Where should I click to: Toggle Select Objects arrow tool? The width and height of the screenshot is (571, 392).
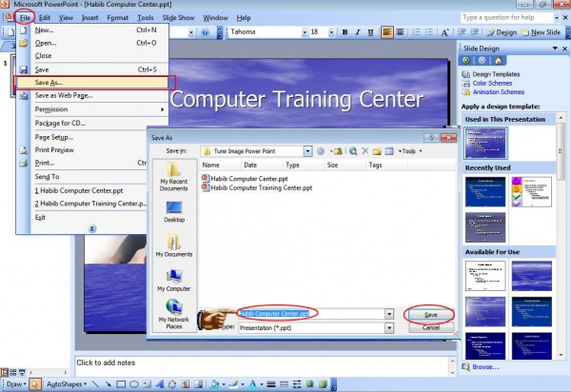coord(34,384)
